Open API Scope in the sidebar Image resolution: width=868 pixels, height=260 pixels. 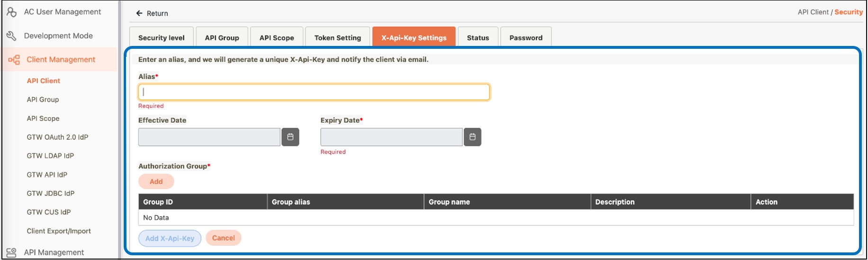(x=43, y=118)
